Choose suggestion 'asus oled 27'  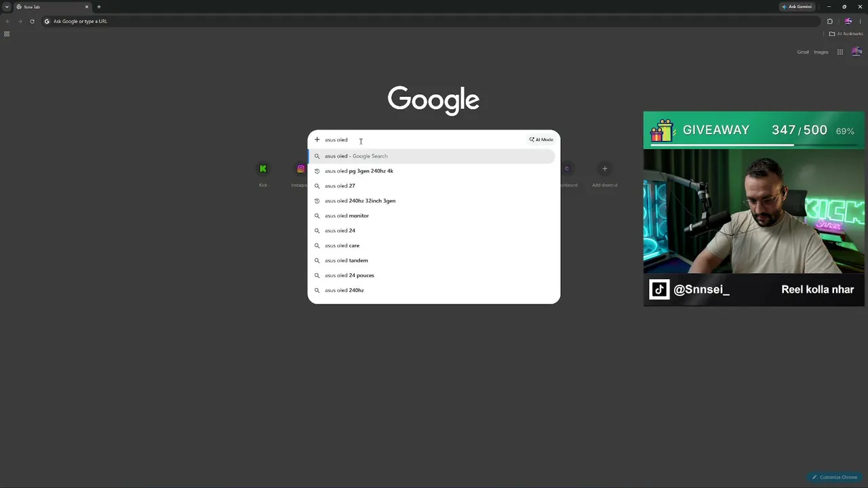431,186
